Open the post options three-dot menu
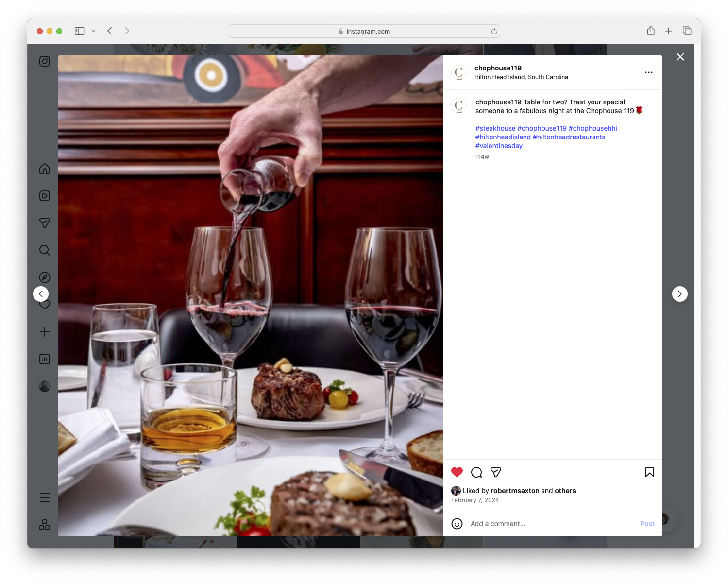Viewport: 728px width, 584px height. (649, 72)
